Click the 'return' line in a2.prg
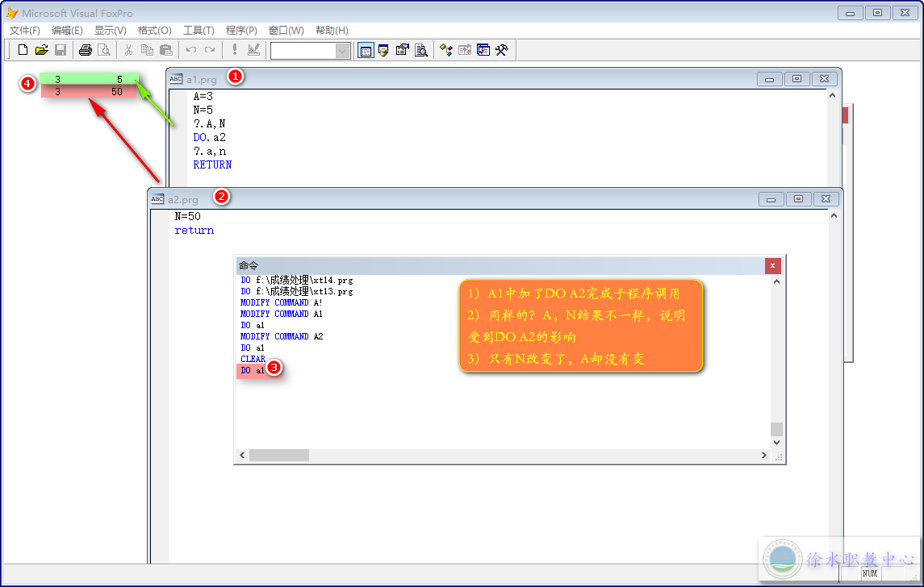This screenshot has width=924, height=587. (x=194, y=231)
